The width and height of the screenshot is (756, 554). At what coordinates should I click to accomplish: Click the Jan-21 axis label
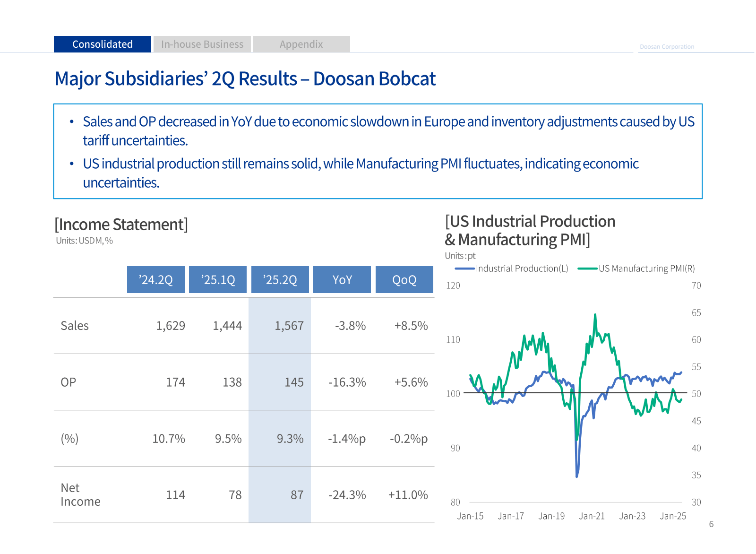pyautogui.click(x=592, y=516)
